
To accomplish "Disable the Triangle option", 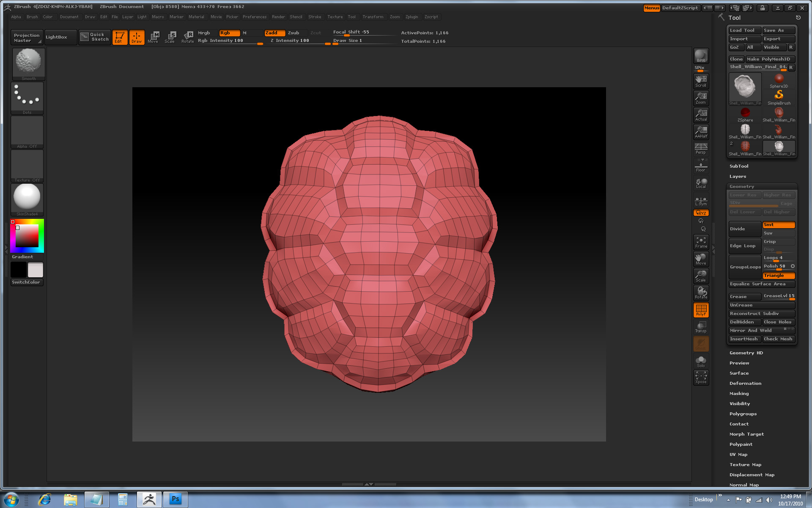I will [778, 276].
